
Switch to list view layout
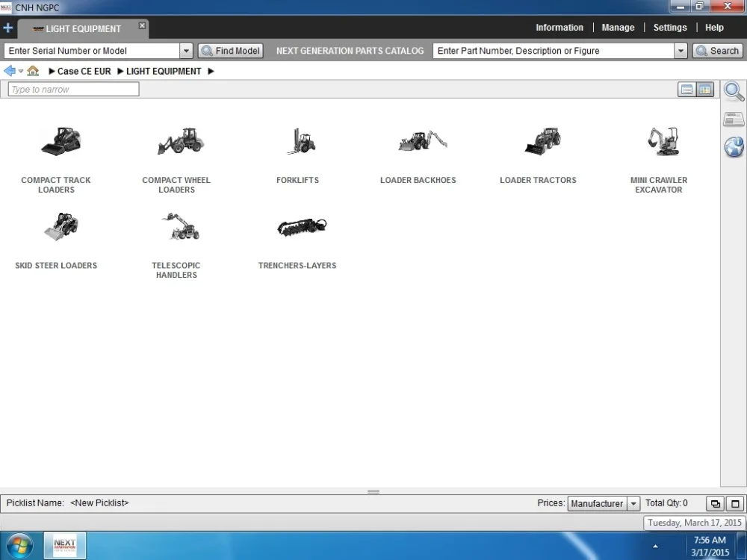pyautogui.click(x=686, y=90)
